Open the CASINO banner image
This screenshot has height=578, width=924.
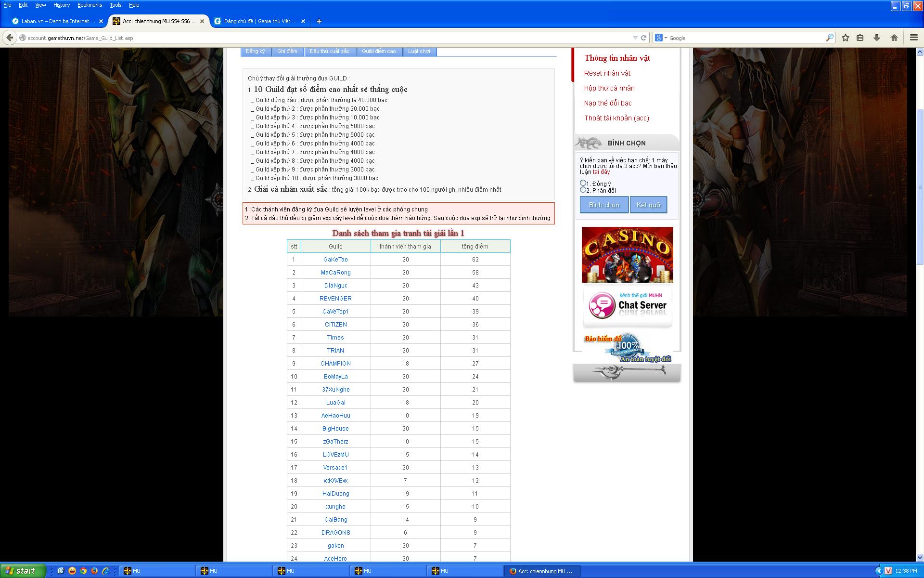coord(627,255)
